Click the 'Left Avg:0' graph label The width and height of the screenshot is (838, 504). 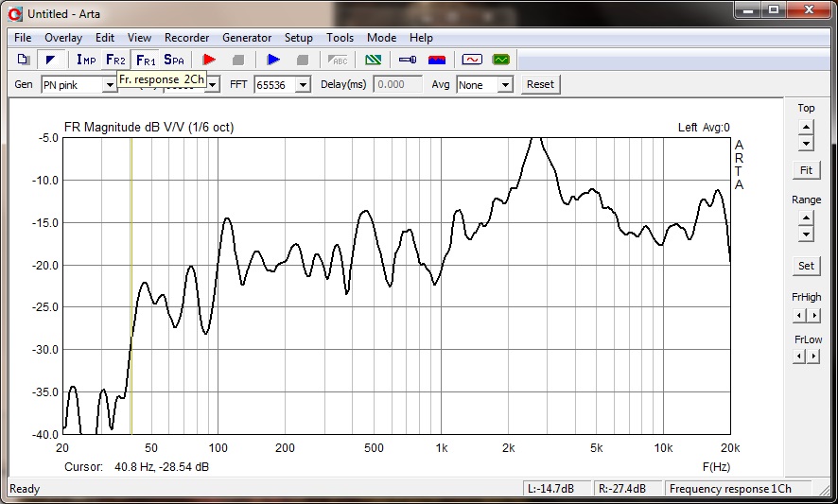704,128
